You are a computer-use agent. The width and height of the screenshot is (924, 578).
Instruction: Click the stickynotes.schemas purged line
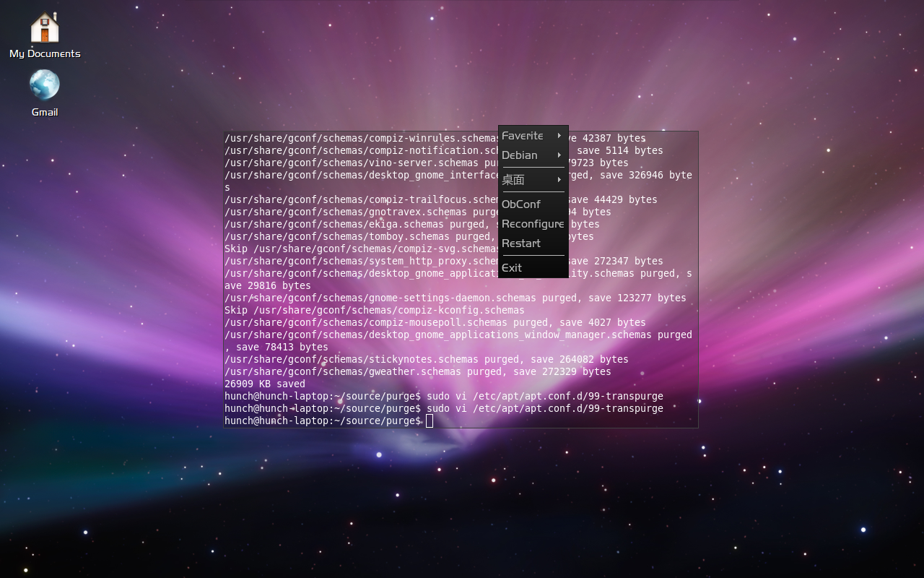[x=427, y=359]
